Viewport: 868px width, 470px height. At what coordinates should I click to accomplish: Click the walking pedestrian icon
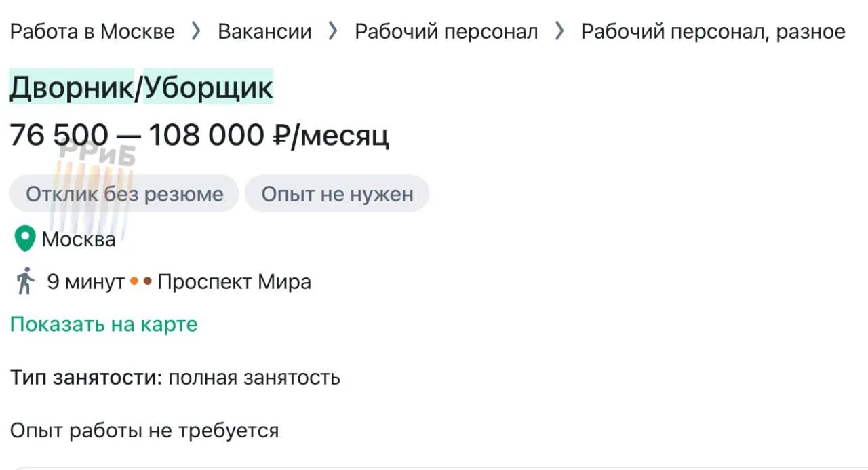tap(25, 281)
